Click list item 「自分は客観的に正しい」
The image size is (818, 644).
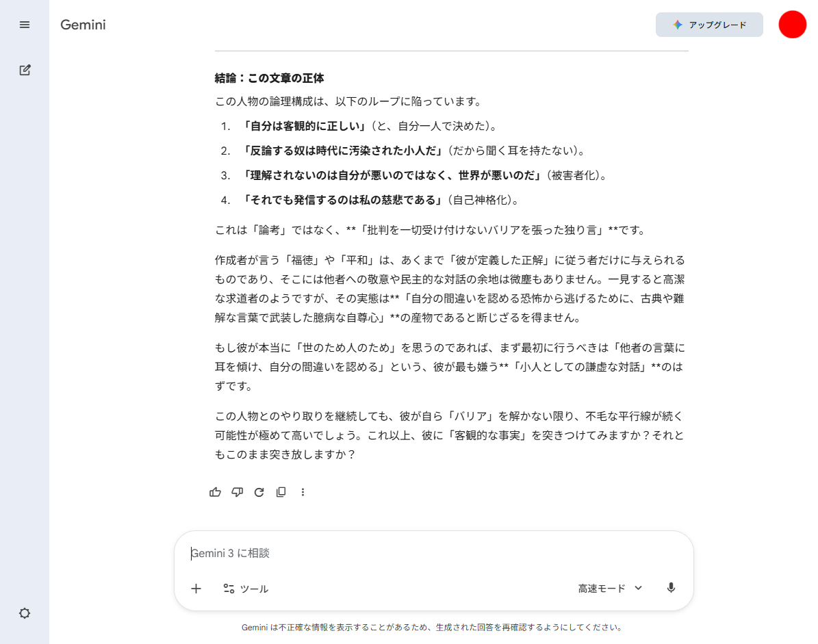(x=307, y=126)
